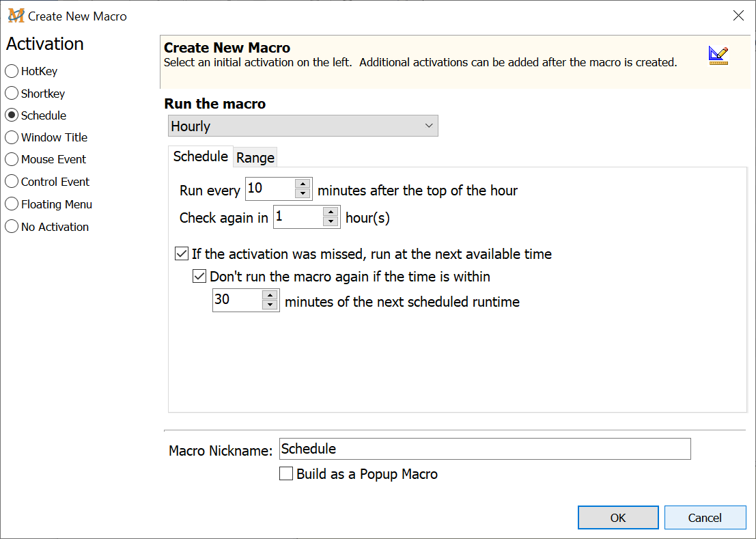Increase the Check again in hours value

click(331, 212)
